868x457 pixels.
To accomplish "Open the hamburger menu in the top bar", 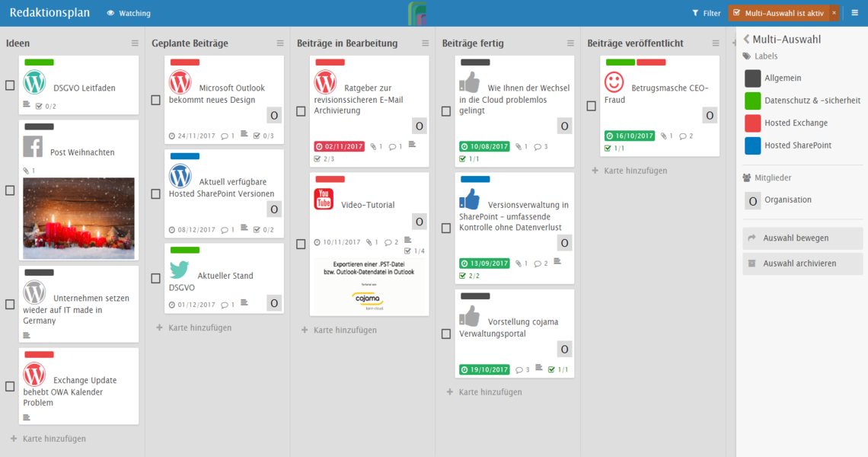I will [x=855, y=13].
